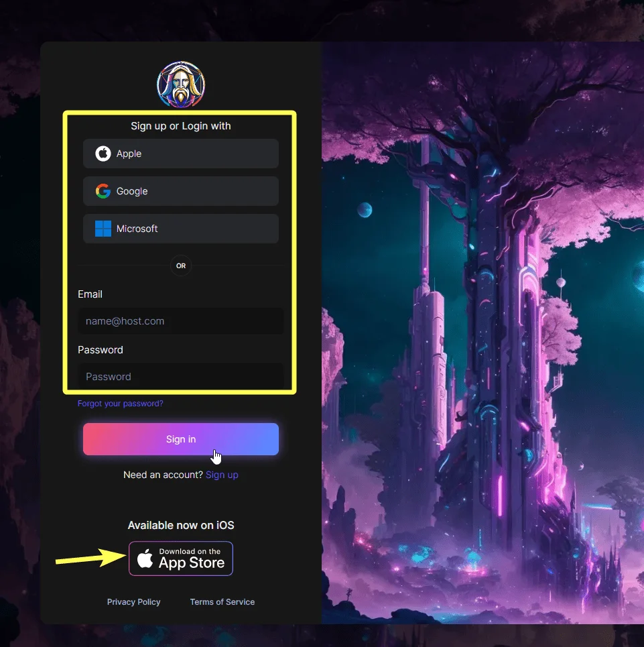
Task: Open the Terms of Service link
Action: click(222, 602)
